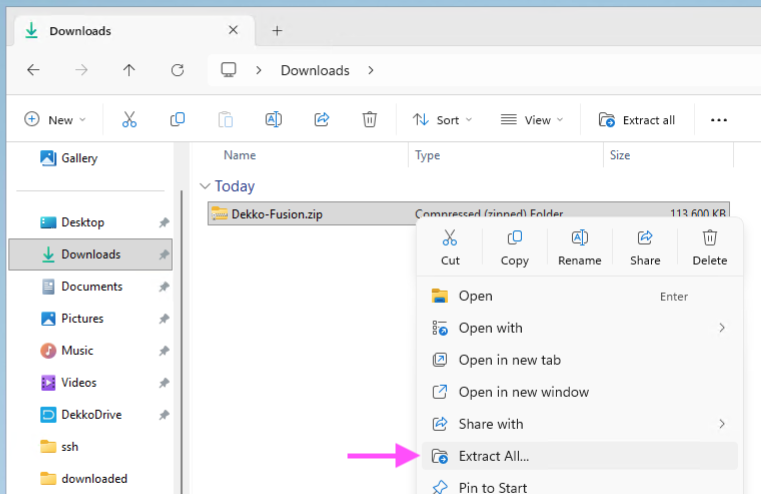Unpin DekkoDrive using its pin icon
The width and height of the screenshot is (761, 494).
click(164, 414)
